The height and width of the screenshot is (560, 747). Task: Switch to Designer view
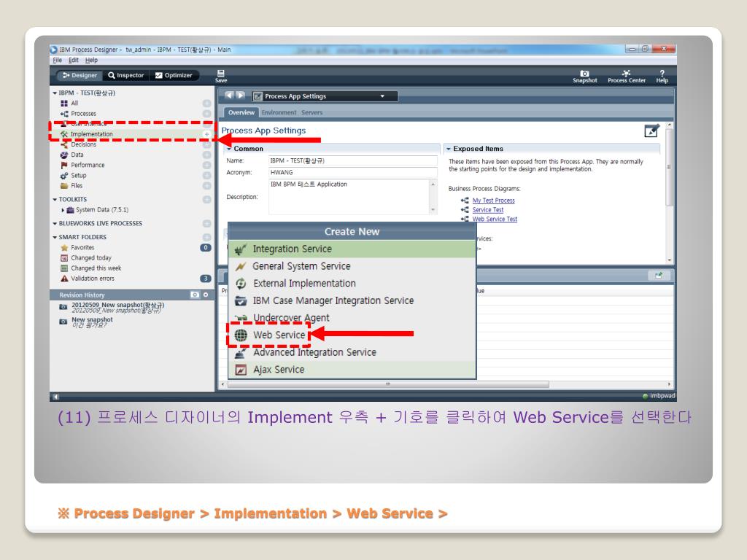pyautogui.click(x=80, y=75)
